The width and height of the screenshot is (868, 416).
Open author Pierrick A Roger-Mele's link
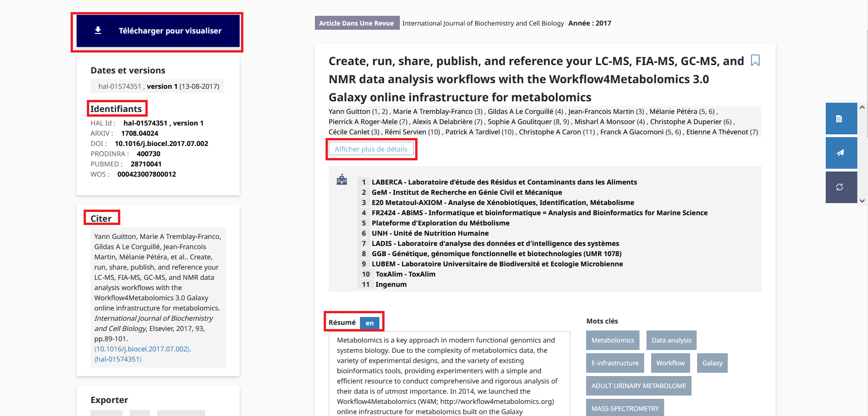pos(363,122)
